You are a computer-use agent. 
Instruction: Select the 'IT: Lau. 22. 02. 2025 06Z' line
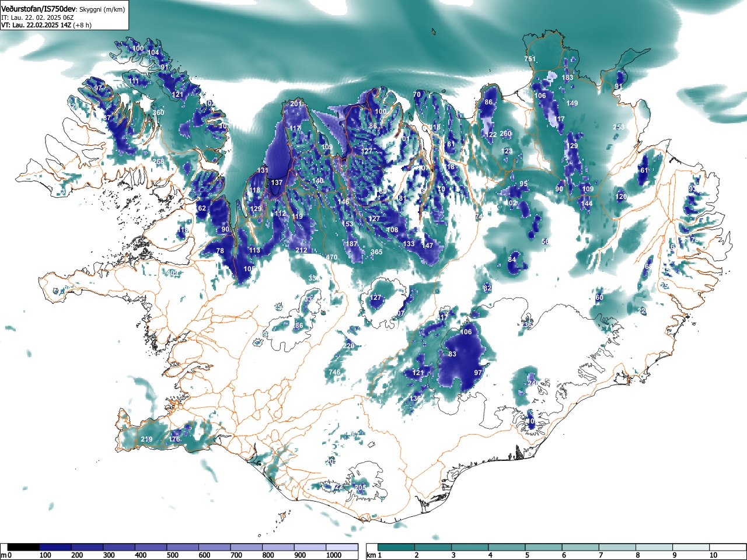(37, 17)
